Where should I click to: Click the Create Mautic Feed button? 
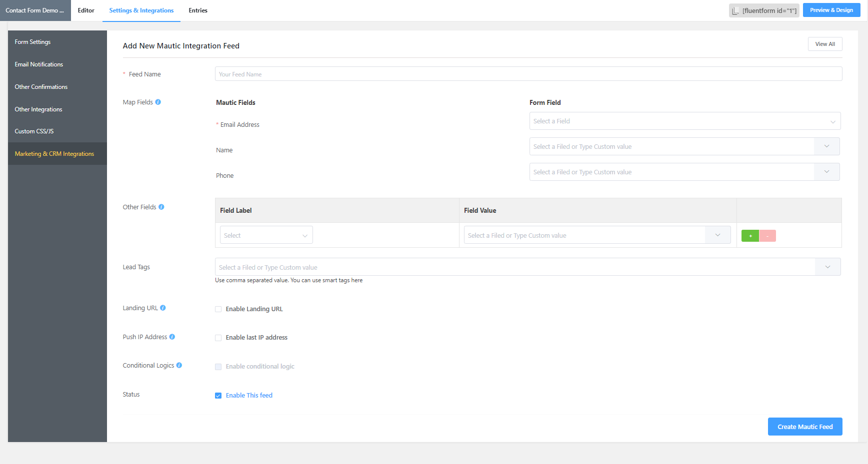click(x=805, y=427)
